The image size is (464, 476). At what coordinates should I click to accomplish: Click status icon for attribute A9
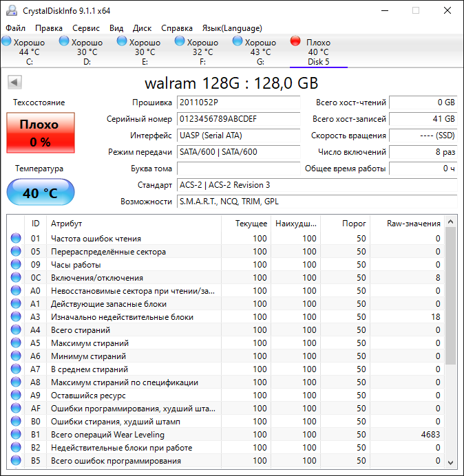click(16, 395)
